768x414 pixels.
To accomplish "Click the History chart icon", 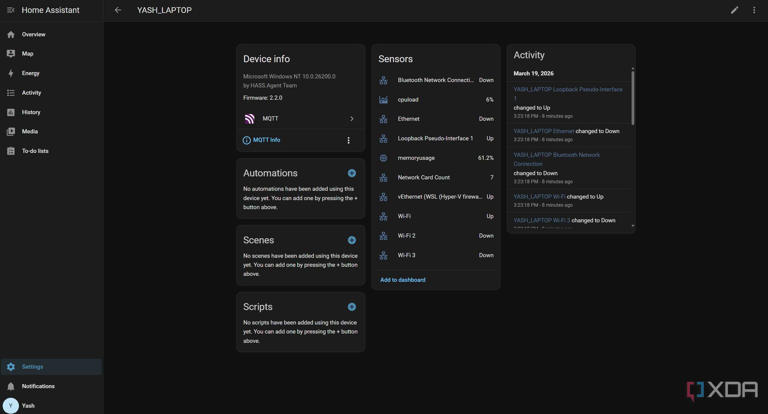I will click(x=11, y=112).
